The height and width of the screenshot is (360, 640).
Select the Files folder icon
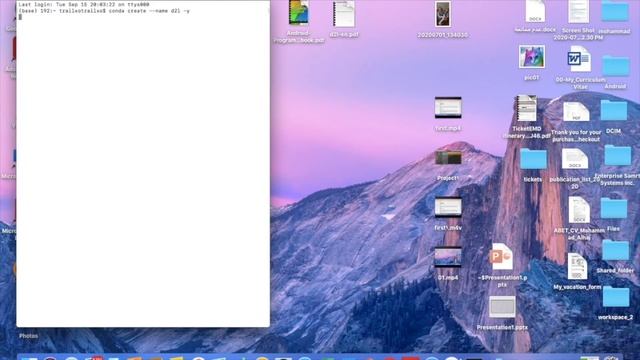click(x=613, y=208)
